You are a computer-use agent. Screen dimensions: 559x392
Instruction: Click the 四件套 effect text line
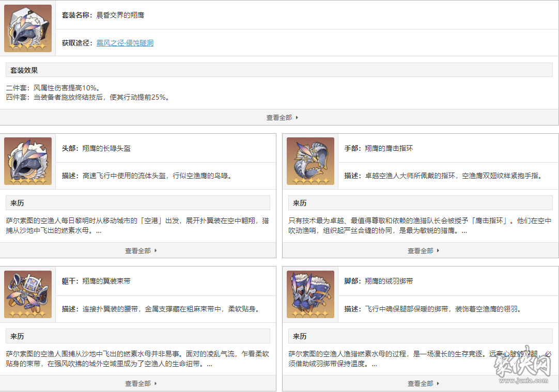click(88, 97)
